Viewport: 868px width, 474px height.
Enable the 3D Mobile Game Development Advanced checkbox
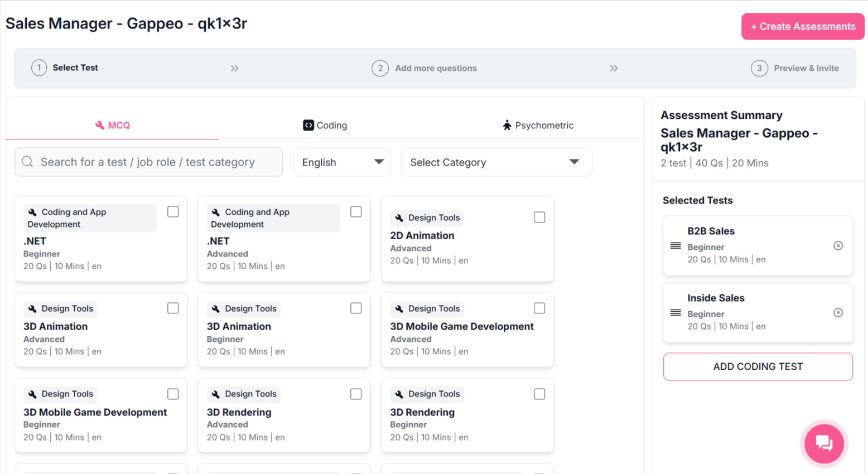pyautogui.click(x=539, y=308)
